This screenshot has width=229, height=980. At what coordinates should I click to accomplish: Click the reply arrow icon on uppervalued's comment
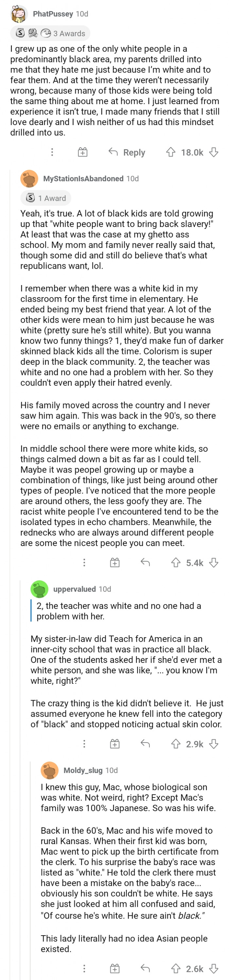(x=145, y=744)
